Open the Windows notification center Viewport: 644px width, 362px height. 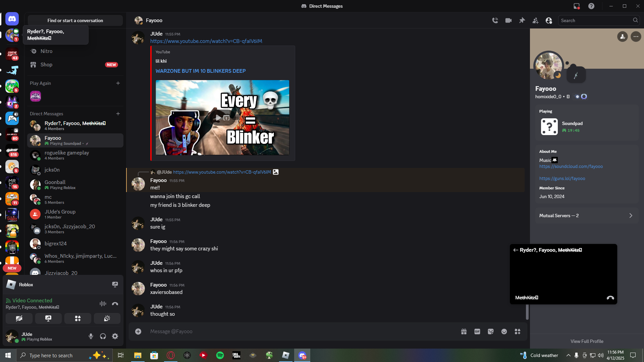[633, 355]
